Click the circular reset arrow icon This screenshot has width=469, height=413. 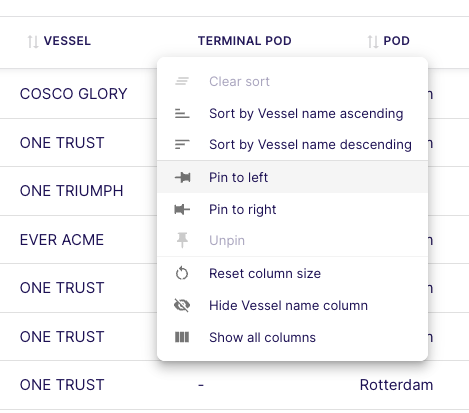(x=182, y=273)
